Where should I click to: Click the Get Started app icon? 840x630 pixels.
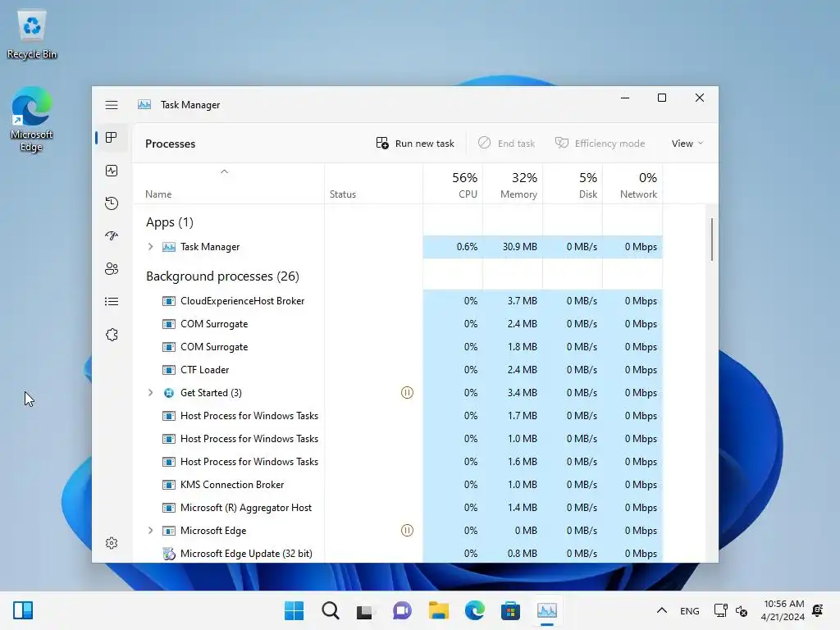(169, 393)
